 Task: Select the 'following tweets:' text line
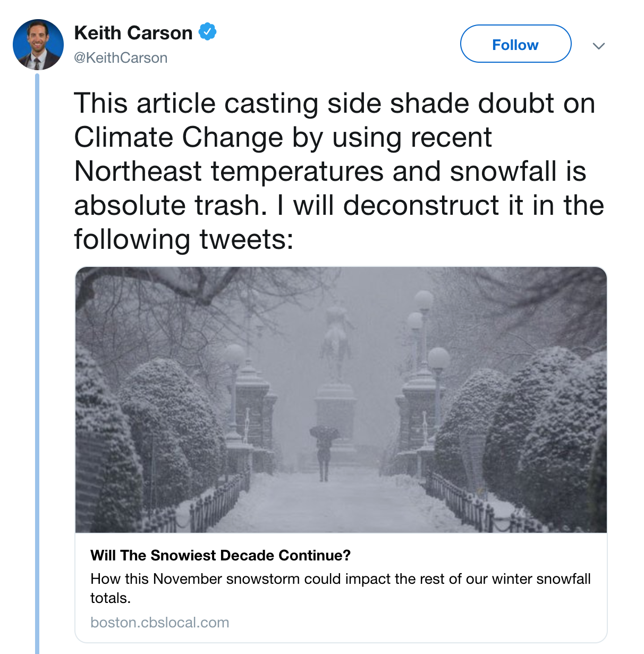tap(184, 239)
